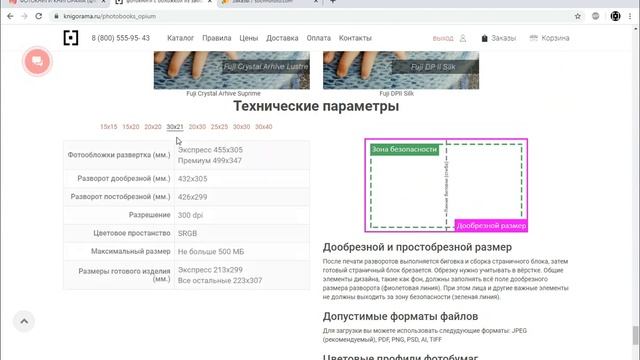Open new tab with plus button
The height and width of the screenshot is (360, 640).
pos(333,2)
